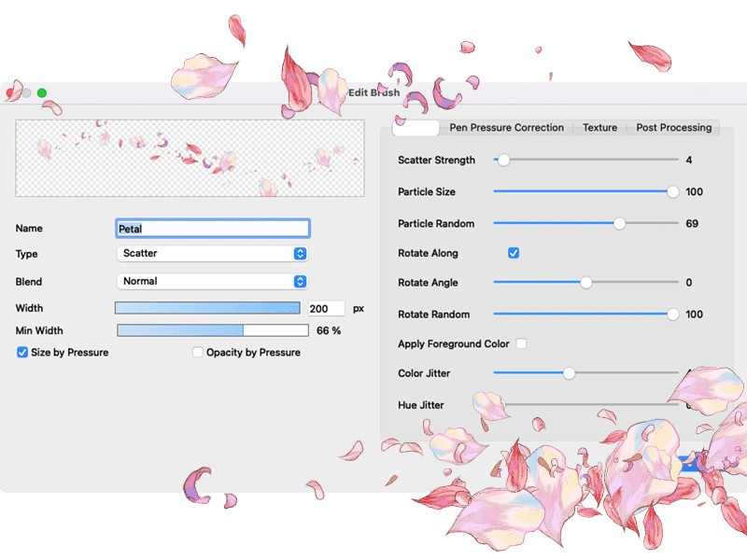
Task: Disable the Size by Pressure checkbox
Action: 21,352
